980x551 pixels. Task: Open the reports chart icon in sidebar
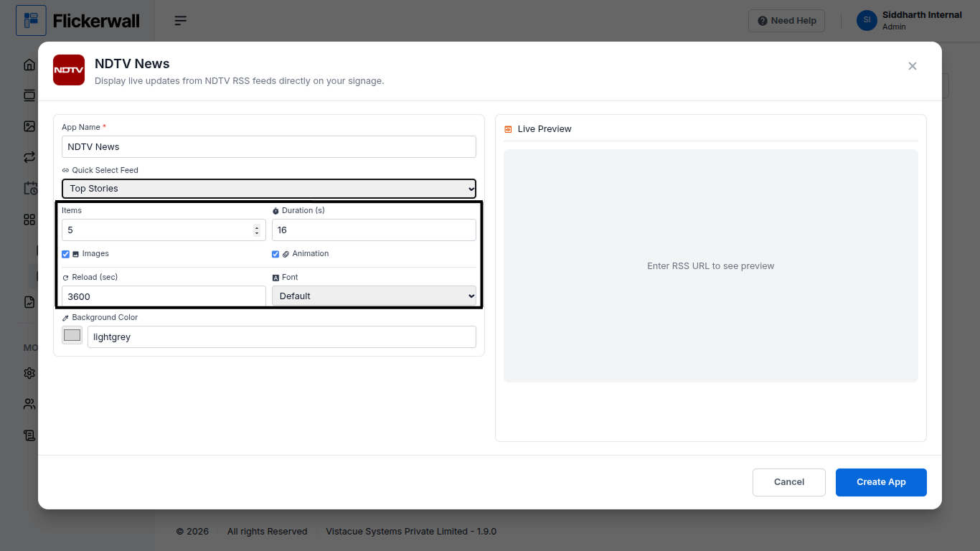click(29, 302)
